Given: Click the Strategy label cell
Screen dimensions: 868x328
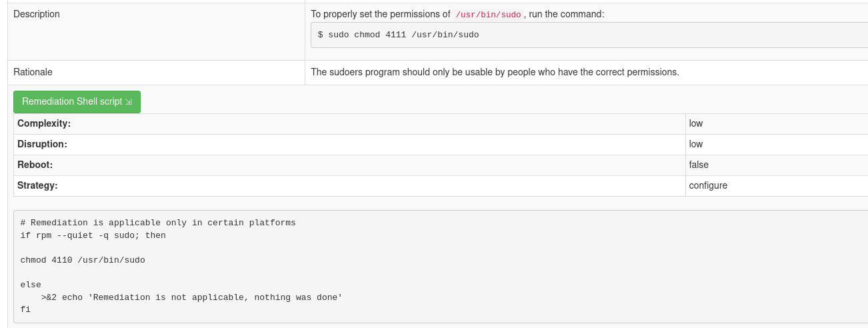Looking at the screenshot, I should tap(37, 185).
